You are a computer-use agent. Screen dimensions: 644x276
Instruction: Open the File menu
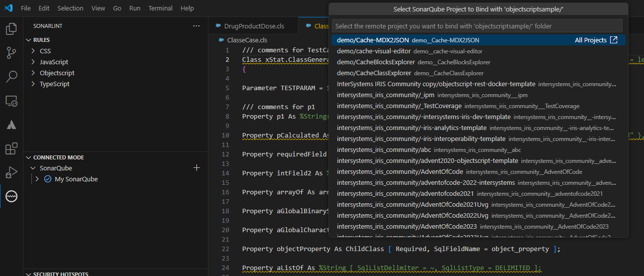[x=26, y=8]
